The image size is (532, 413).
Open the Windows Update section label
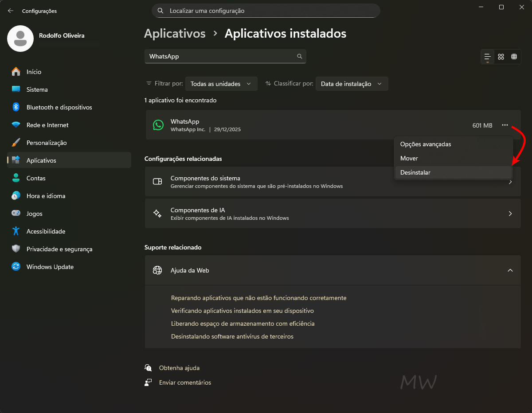[50, 267]
